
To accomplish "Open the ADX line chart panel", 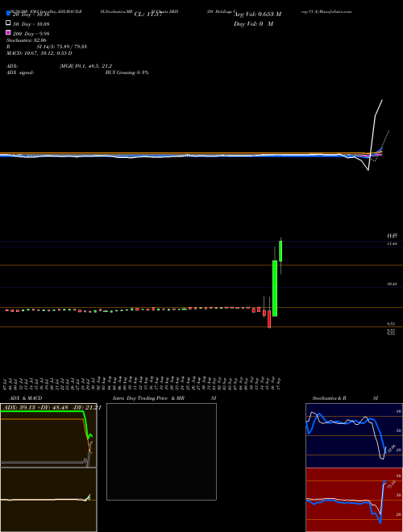I will coord(48,435).
